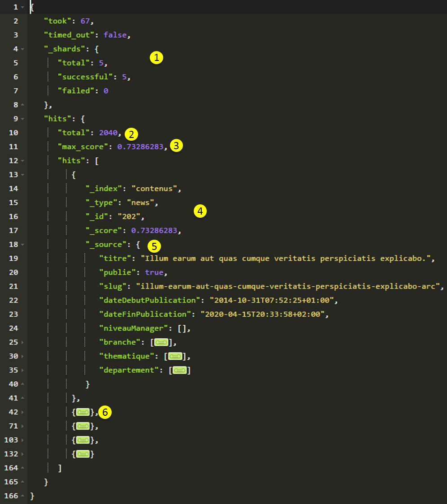Click the max_score value 0.73286283
The width and height of the screenshot is (447, 504).
pos(140,147)
